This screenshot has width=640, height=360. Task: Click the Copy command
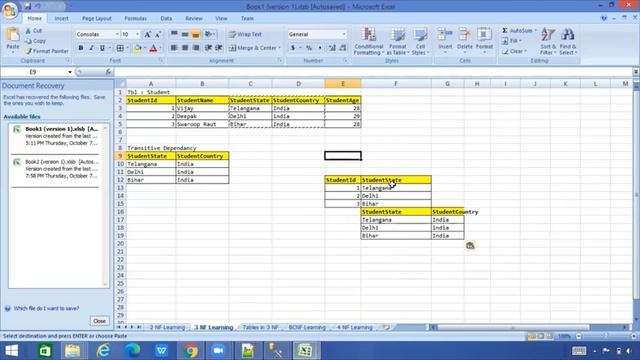(35, 41)
